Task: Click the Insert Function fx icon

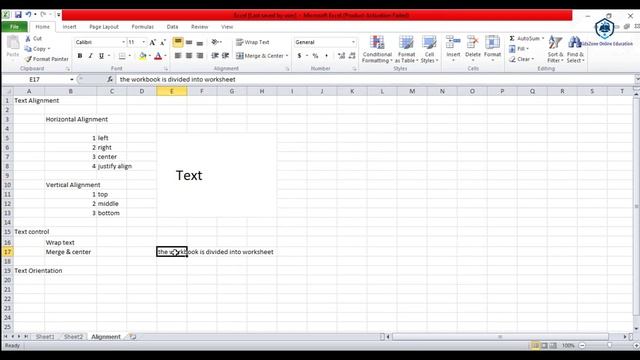Action: click(x=110, y=79)
